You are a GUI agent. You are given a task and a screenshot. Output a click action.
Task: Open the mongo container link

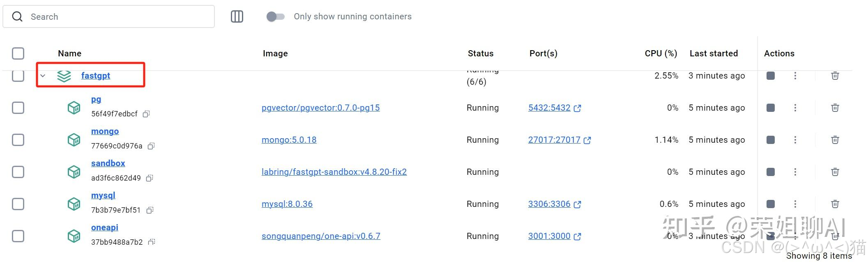pos(105,131)
